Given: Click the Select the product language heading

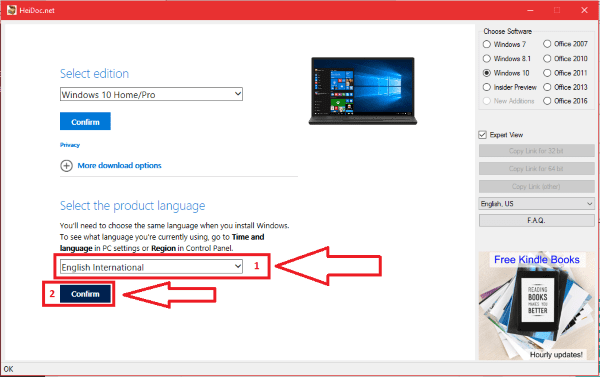Looking at the screenshot, I should pyautogui.click(x=132, y=206).
